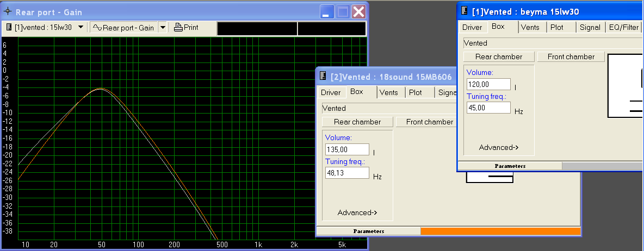Screen dimensions: 644x251
Task: Click the speaker icon in [2]Vented window title
Action: click(x=323, y=77)
